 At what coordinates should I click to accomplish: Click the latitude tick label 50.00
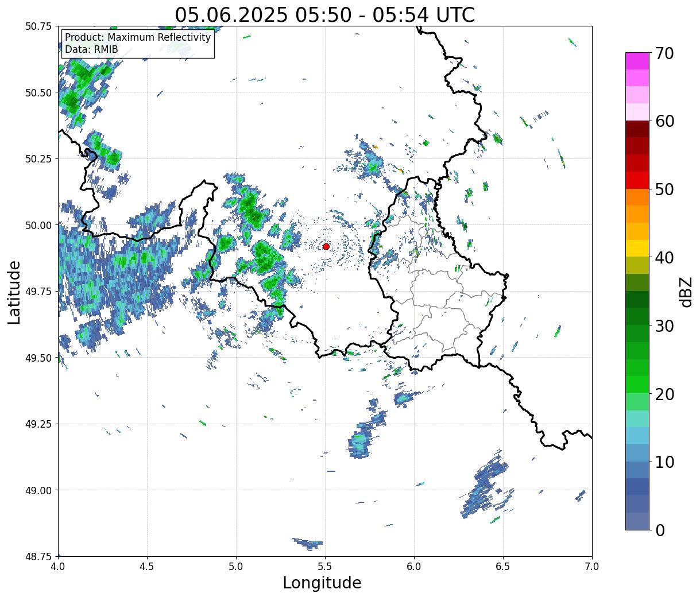tap(38, 225)
